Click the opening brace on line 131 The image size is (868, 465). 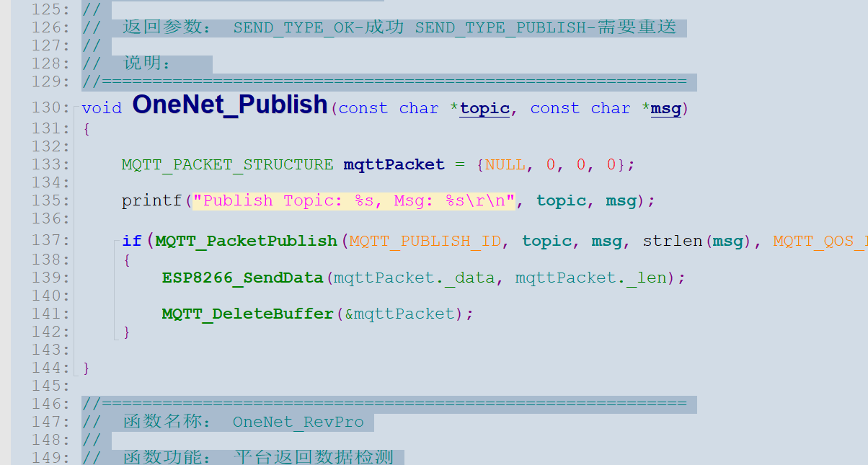point(87,129)
